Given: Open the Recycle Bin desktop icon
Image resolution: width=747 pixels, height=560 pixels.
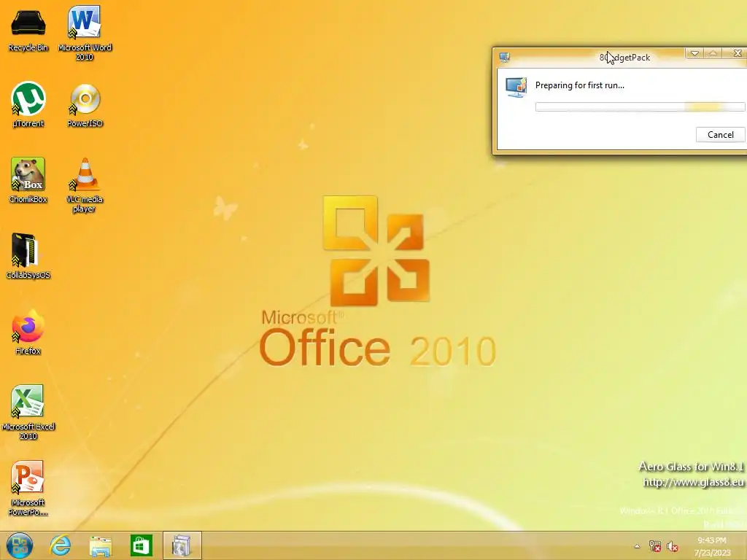Looking at the screenshot, I should tap(28, 29).
